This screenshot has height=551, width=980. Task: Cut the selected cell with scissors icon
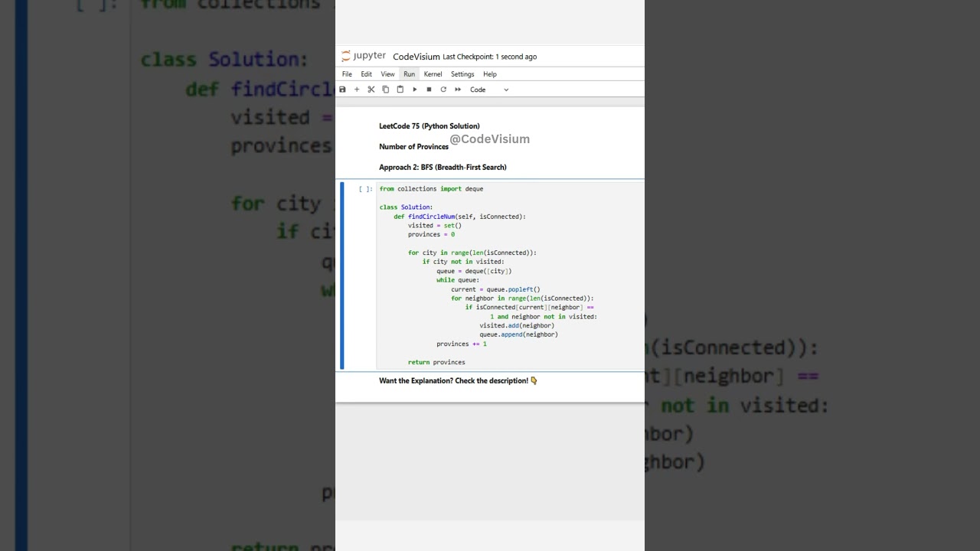371,90
